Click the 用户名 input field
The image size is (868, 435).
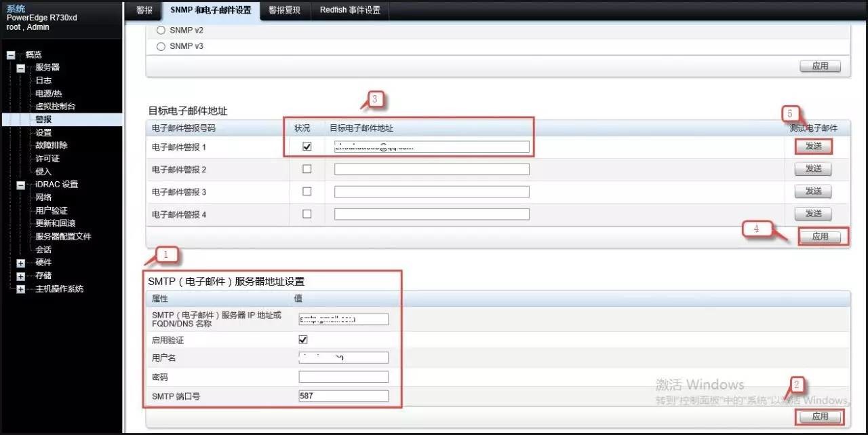[344, 358]
